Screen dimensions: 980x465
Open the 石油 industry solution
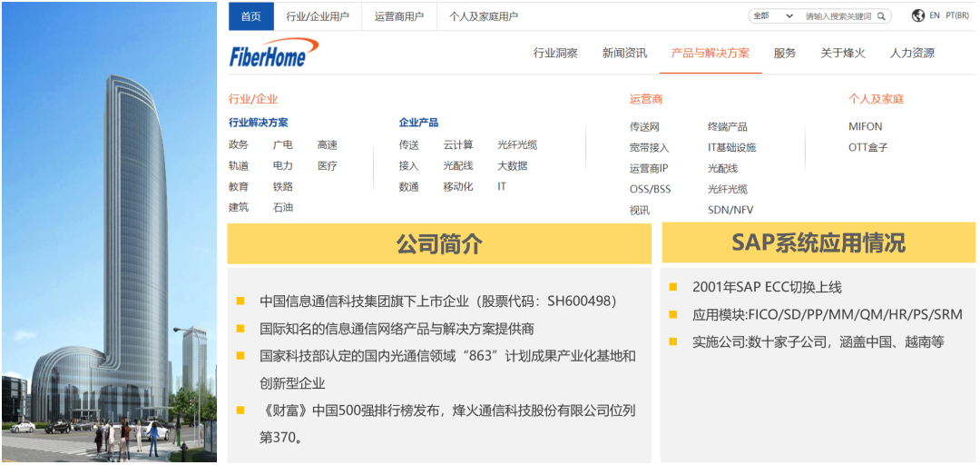[282, 207]
